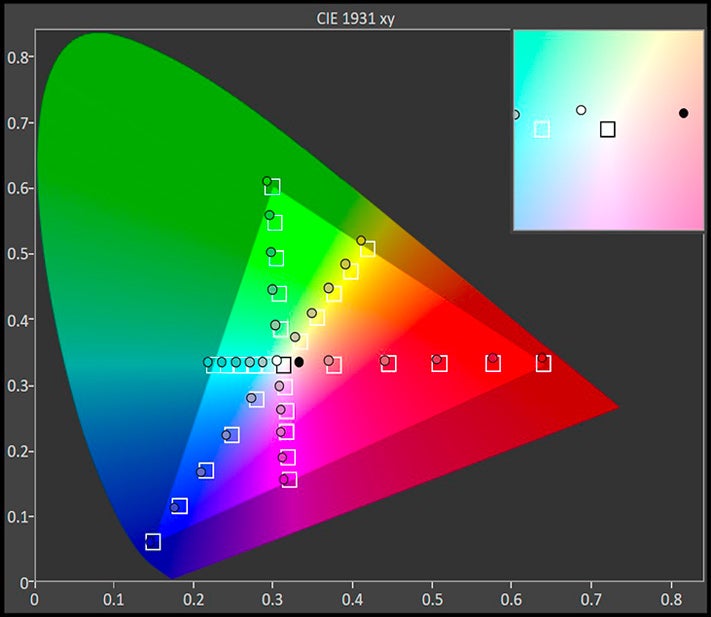Click the red target square near x 0.5
The width and height of the screenshot is (711, 617).
point(439,364)
